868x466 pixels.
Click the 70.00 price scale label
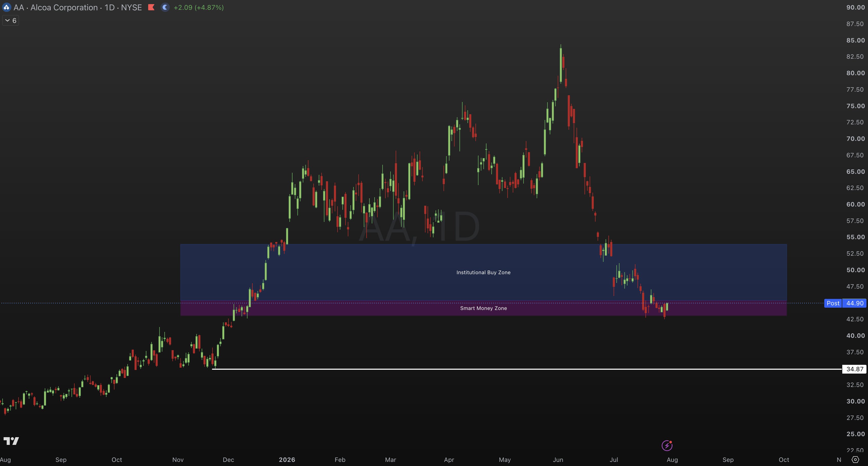(855, 139)
